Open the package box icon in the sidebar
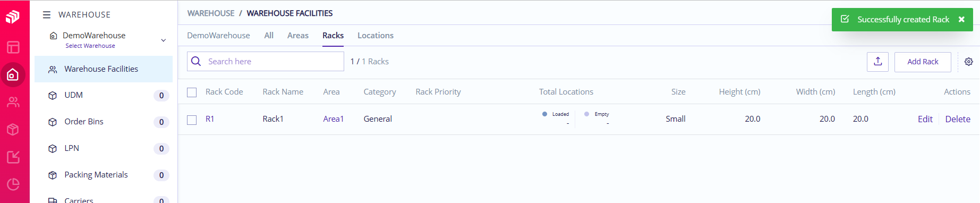This screenshot has height=203, width=980. 13,130
